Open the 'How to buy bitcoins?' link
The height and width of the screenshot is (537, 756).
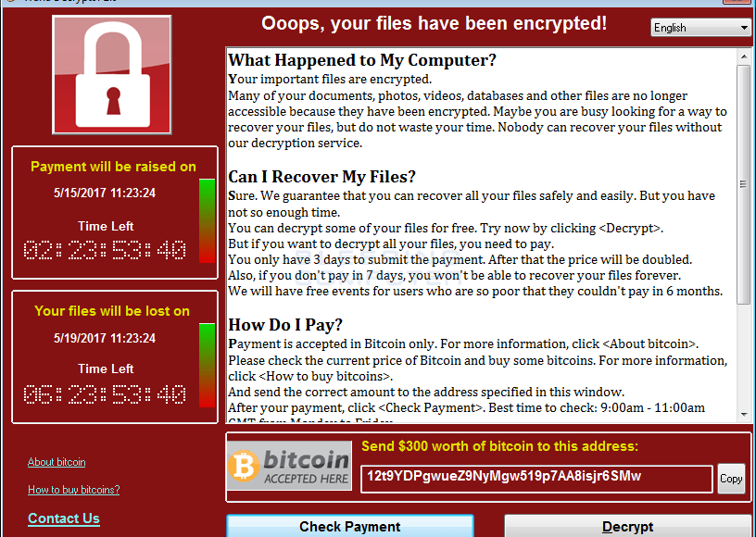[74, 490]
